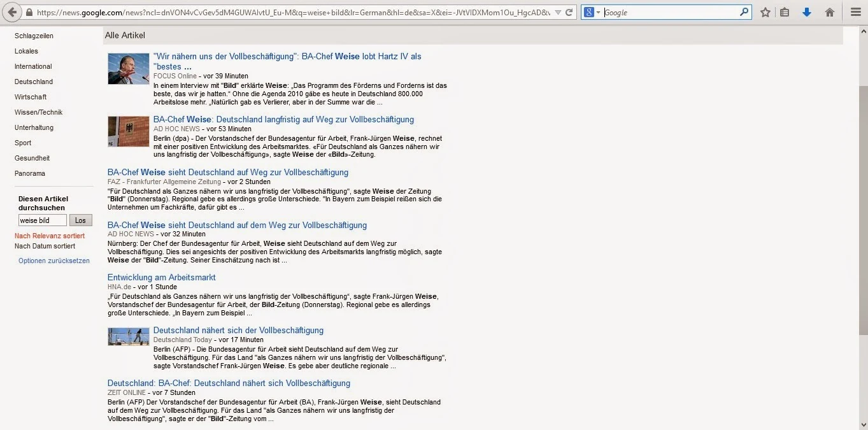
Task: Open 'BA-Chef Weise: Deutschland langfristig' headline
Action: [x=283, y=119]
